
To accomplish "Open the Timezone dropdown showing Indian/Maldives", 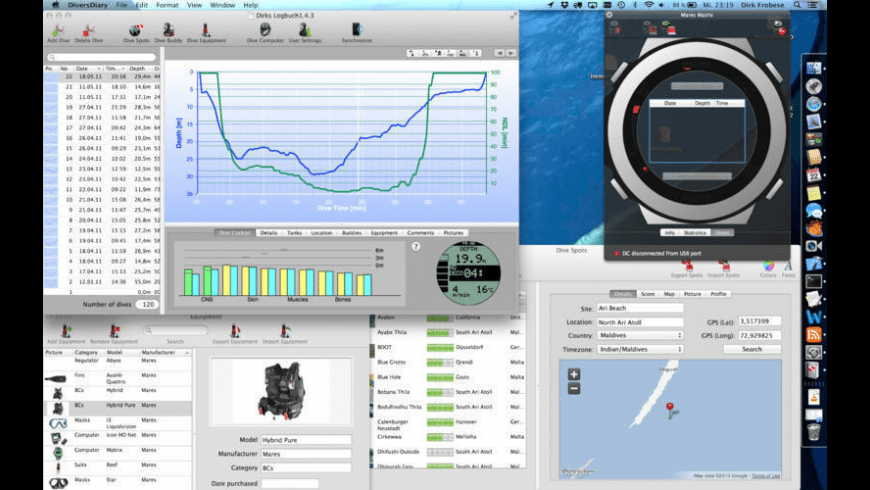I will coord(640,349).
